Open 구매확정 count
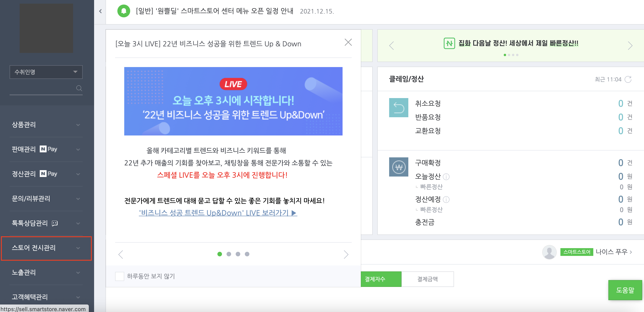Image resolution: width=644 pixels, height=312 pixels. click(620, 163)
